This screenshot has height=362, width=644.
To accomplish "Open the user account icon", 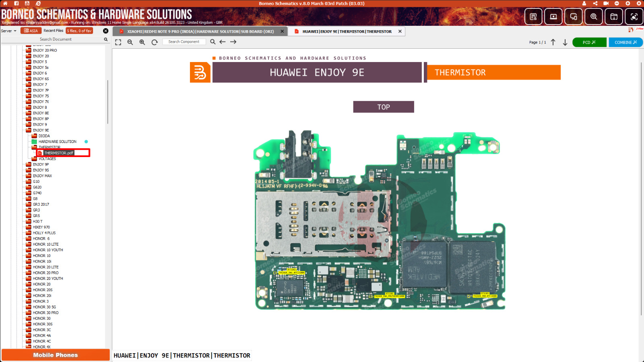I will pyautogui.click(x=584, y=3).
